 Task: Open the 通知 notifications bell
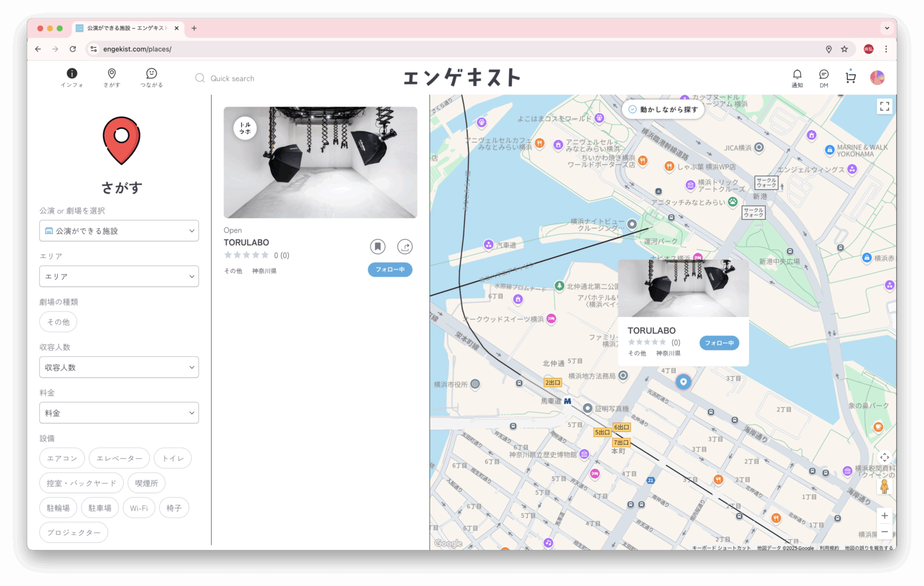pyautogui.click(x=796, y=77)
